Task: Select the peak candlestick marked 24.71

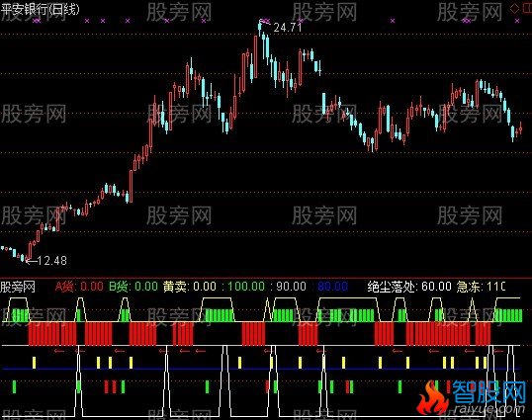Action: pos(260,28)
